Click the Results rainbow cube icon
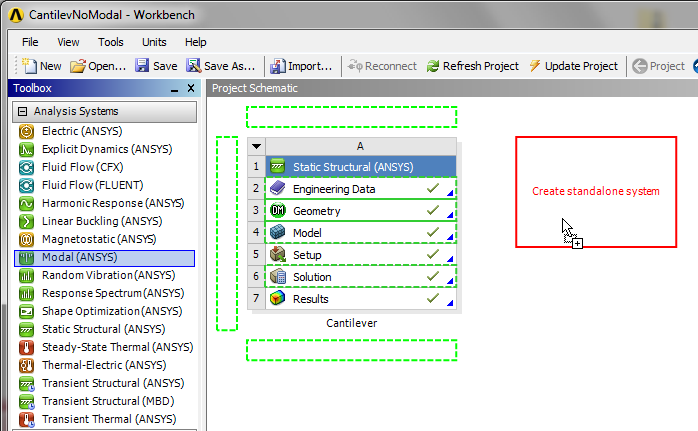Image resolution: width=698 pixels, height=431 pixels. click(278, 298)
